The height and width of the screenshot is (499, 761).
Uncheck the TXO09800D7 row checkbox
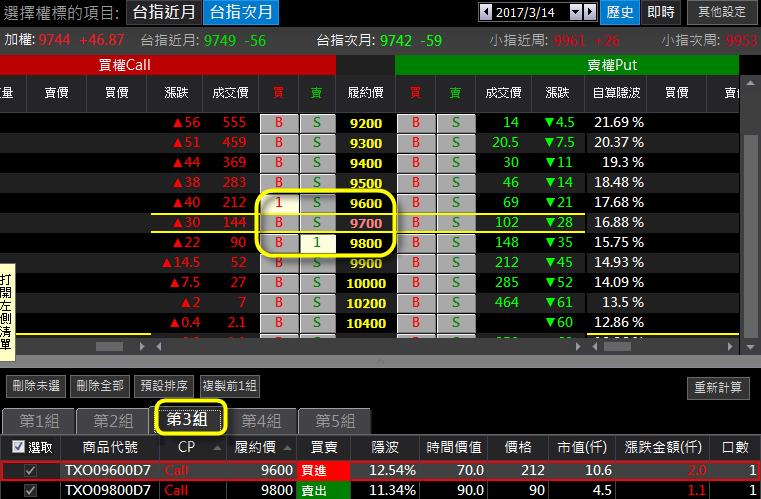click(30, 490)
